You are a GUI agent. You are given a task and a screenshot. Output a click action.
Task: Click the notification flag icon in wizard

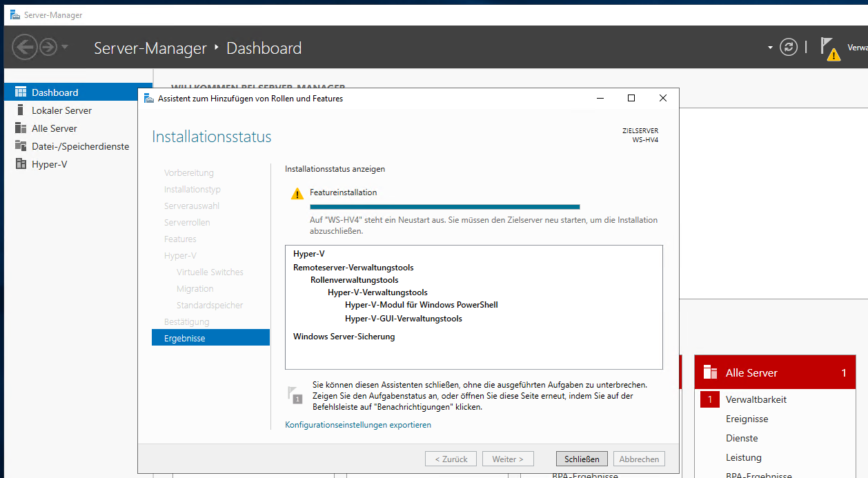[295, 395]
